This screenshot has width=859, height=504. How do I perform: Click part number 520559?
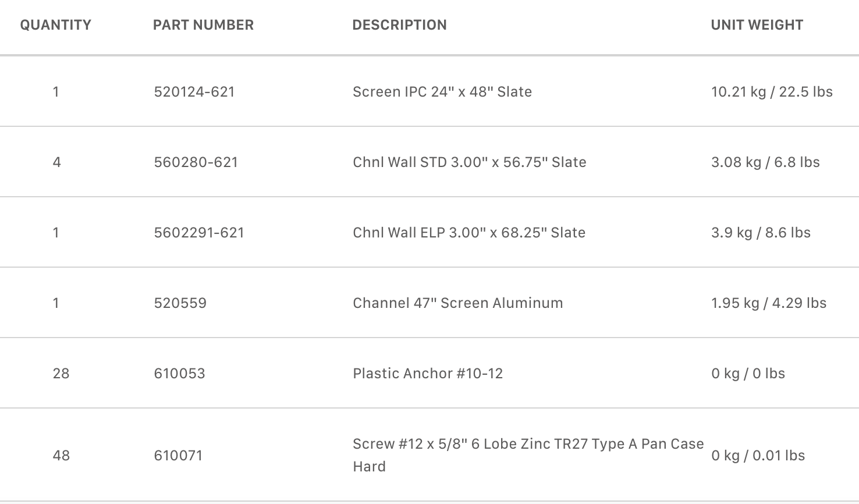[x=180, y=303]
